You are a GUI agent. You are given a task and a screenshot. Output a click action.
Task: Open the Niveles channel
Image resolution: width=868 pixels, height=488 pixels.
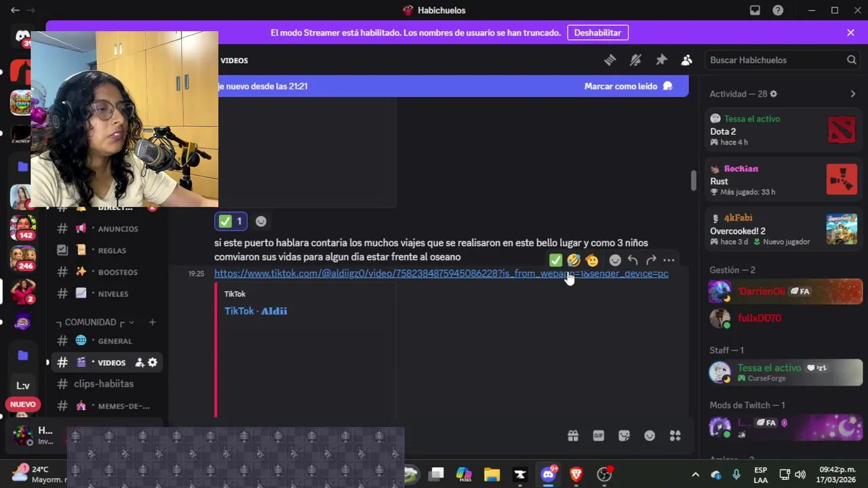coord(107,293)
